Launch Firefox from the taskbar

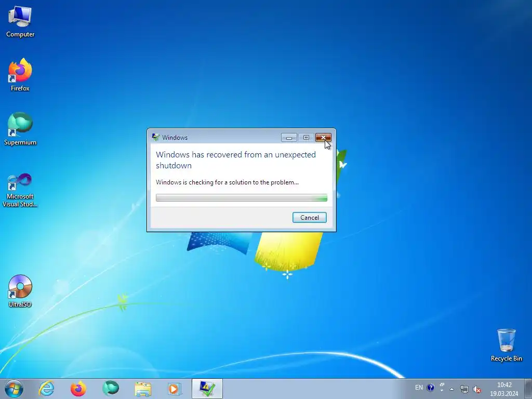point(78,389)
